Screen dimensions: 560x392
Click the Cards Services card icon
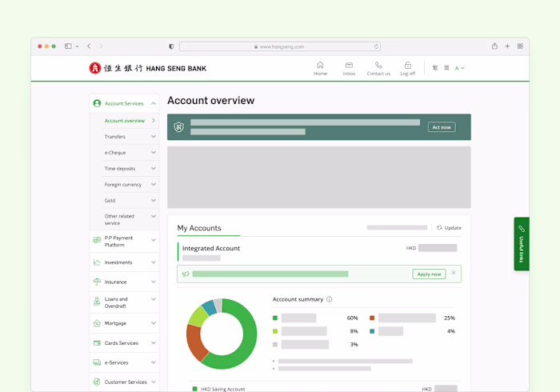97,342
